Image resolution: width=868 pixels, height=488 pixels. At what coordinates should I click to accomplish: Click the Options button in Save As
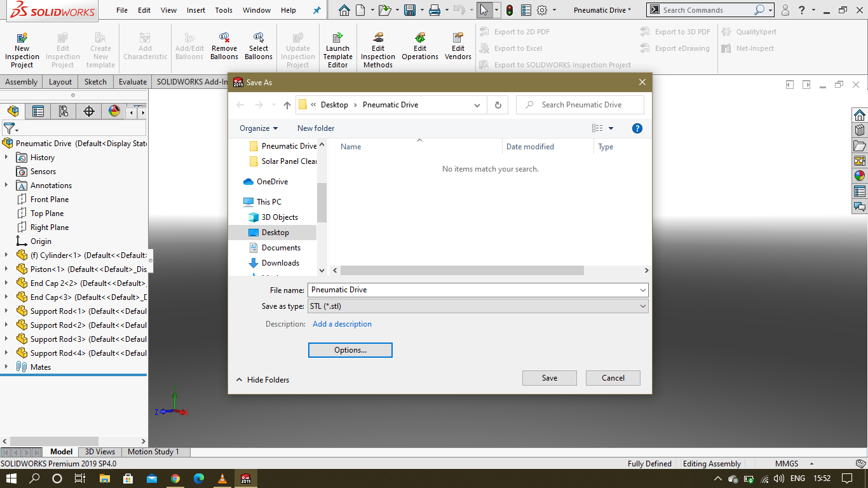[x=350, y=349]
